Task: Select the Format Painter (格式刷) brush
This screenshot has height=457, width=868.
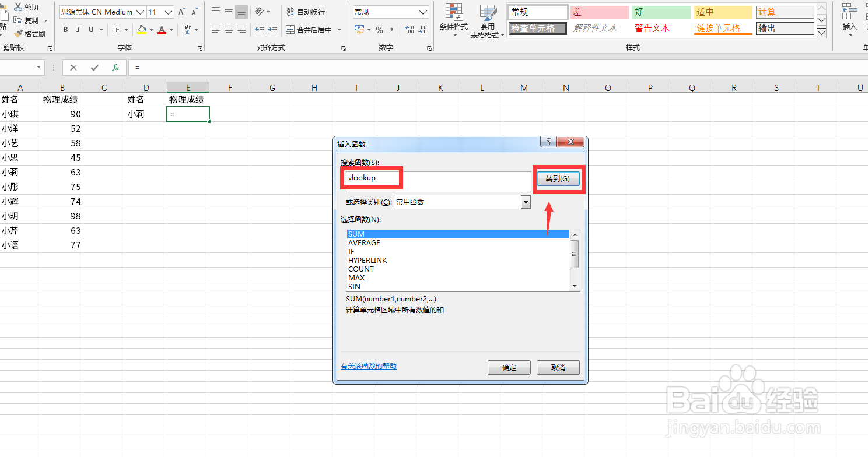Action: pyautogui.click(x=29, y=34)
